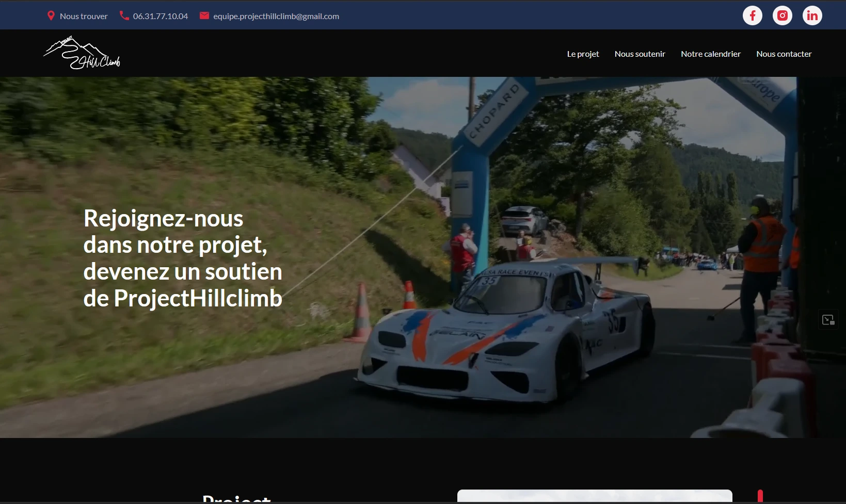Click the red accent bar next to the bottom image

[x=760, y=497]
